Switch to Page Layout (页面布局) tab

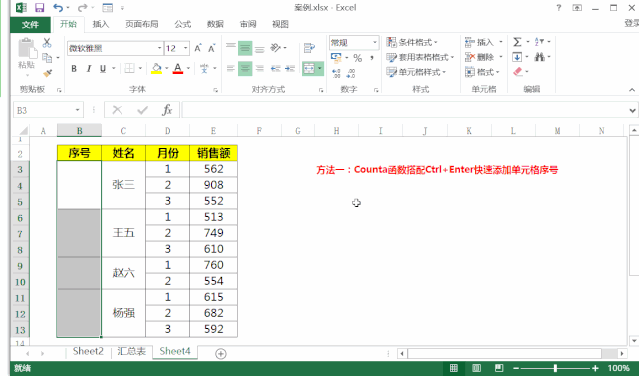tap(141, 24)
